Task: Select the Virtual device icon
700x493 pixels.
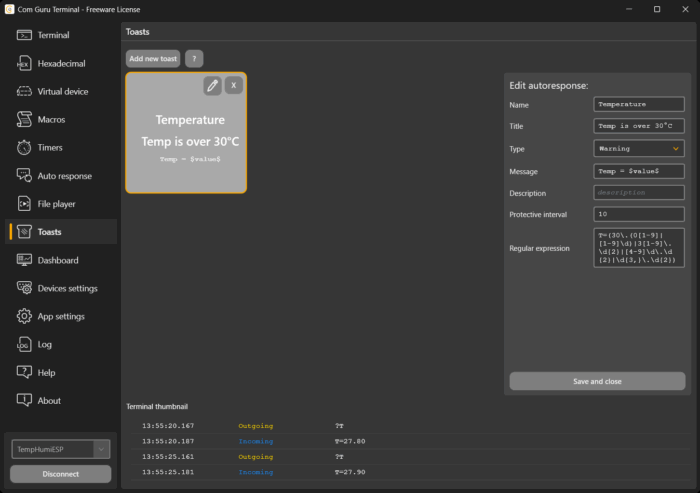Action: (x=24, y=91)
